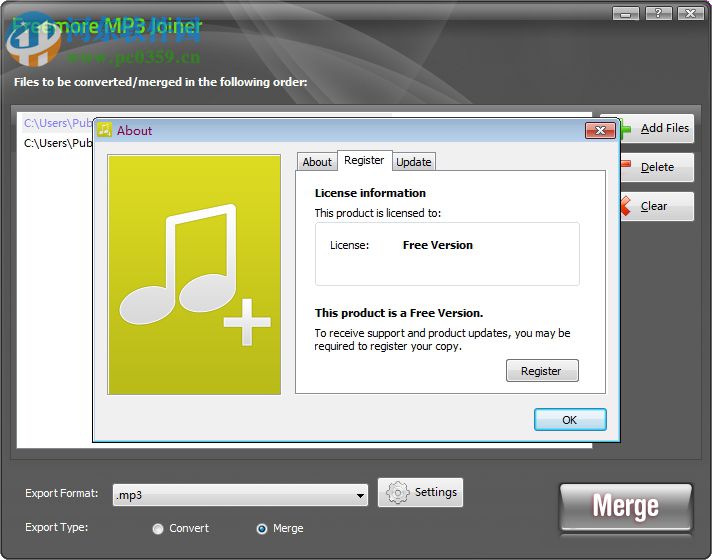This screenshot has width=712, height=560.
Task: Open the Settings gear button
Action: (x=420, y=492)
